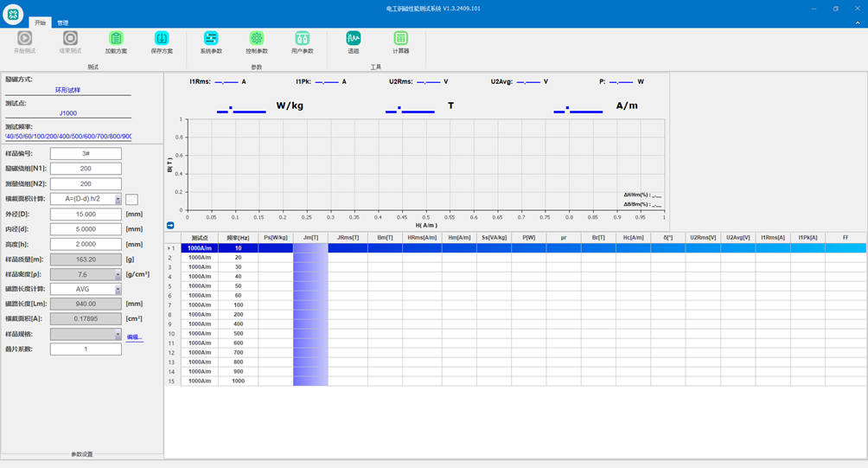The height and width of the screenshot is (468, 868).
Task: Click the frequency cell showing 1000
Action: pos(238,381)
